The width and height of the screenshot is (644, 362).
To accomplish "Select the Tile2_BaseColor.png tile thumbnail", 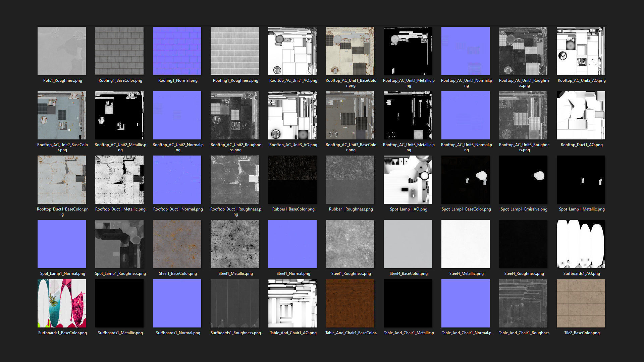I will point(581,303).
